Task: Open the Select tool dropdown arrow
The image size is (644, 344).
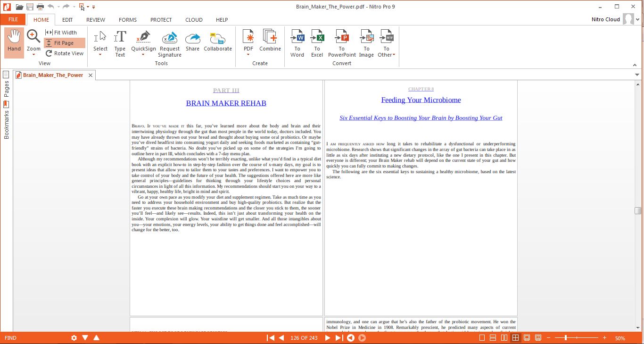Action: click(100, 55)
